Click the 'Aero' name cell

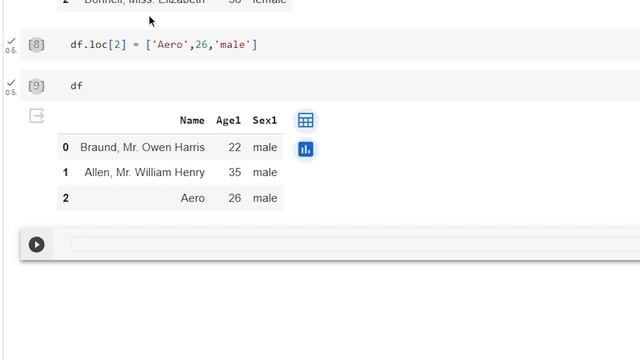pos(193,198)
